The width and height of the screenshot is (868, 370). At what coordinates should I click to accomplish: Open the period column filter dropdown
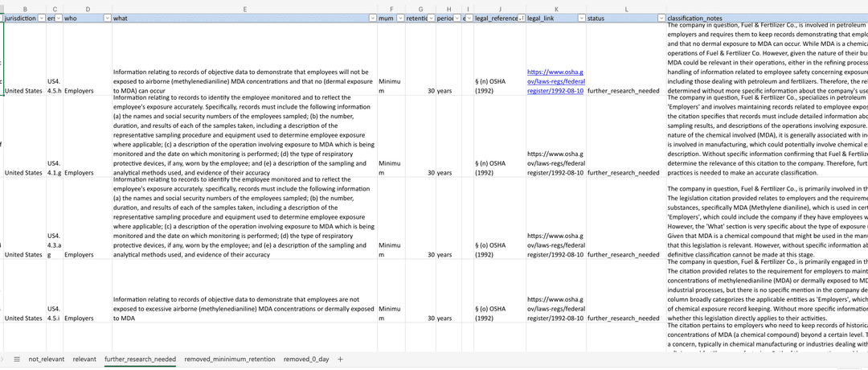(457, 18)
